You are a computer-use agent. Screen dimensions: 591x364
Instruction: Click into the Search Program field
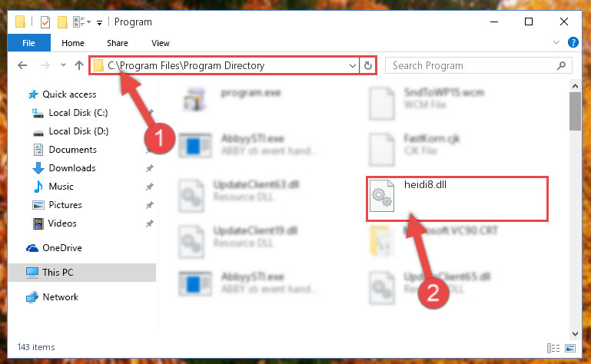click(473, 65)
